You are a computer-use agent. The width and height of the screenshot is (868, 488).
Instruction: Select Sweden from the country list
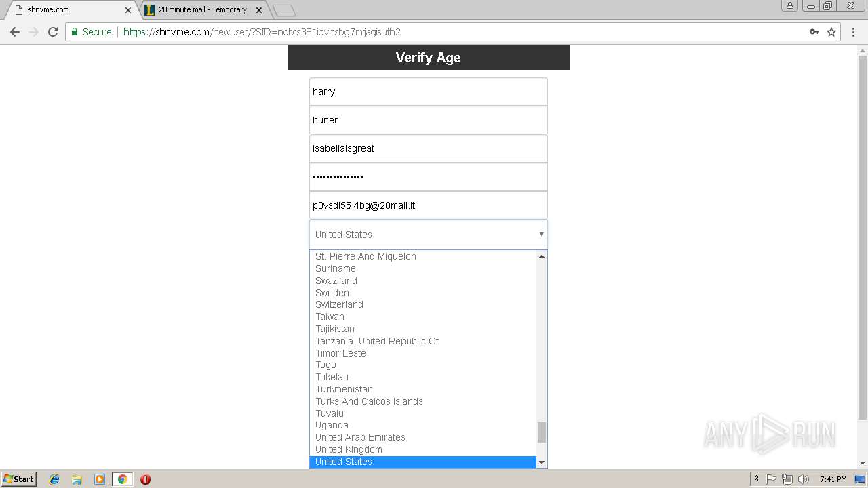(423, 293)
